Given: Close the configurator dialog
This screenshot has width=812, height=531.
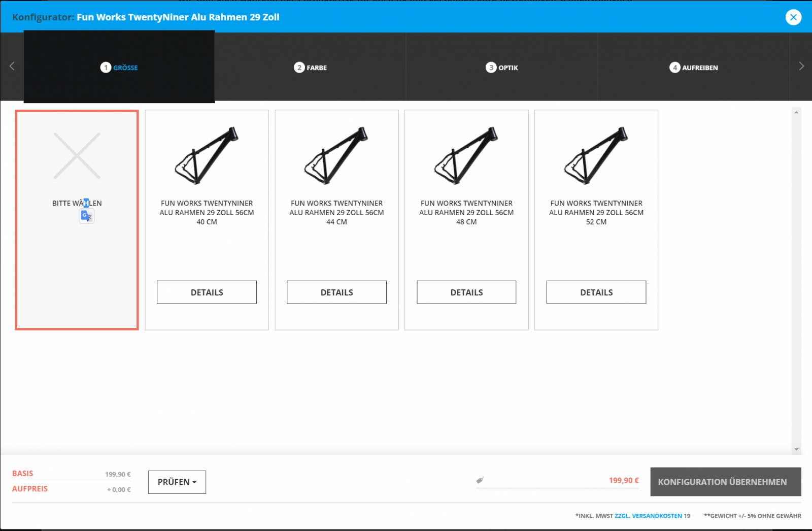Looking at the screenshot, I should pyautogui.click(x=793, y=17).
